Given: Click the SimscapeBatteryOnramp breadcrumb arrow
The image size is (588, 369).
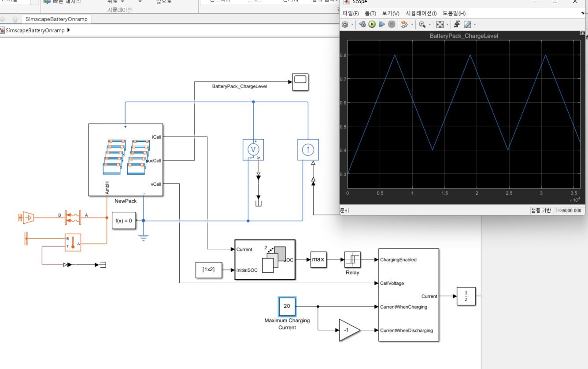Looking at the screenshot, I should click(68, 30).
